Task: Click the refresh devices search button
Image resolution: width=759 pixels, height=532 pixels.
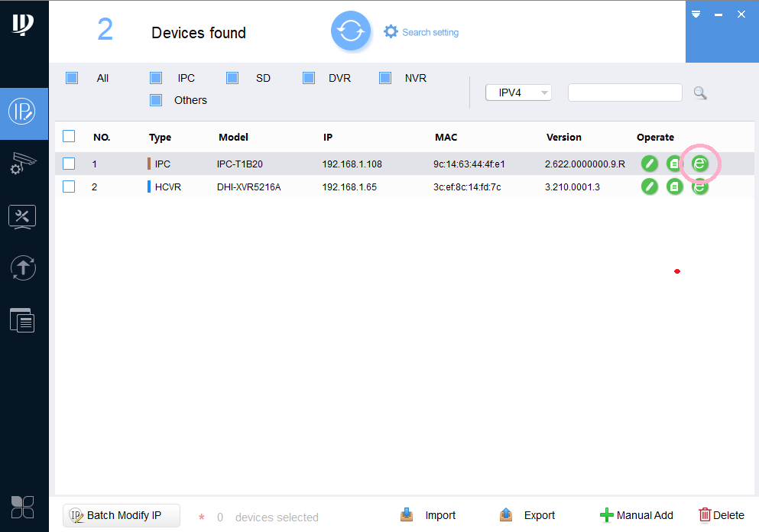Action: pyautogui.click(x=351, y=31)
